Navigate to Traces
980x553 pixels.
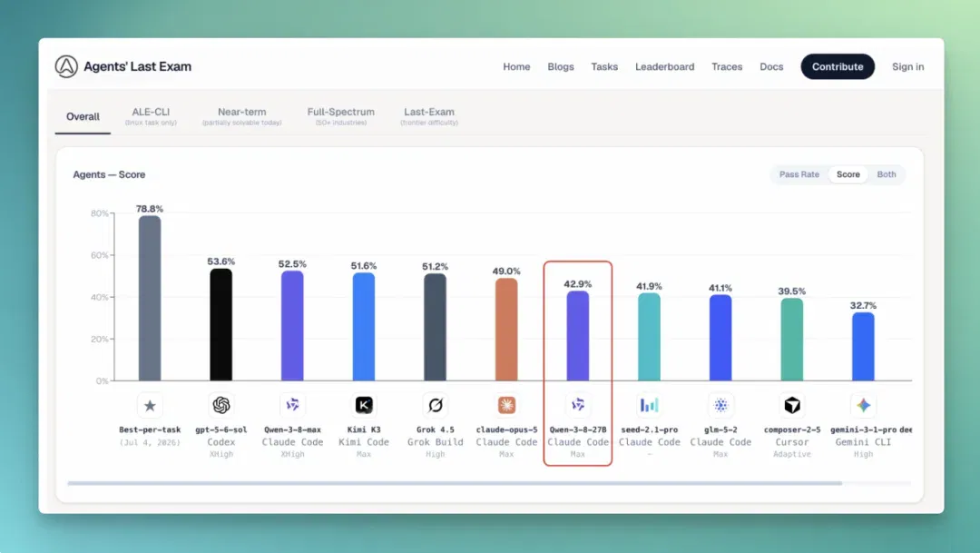(727, 67)
